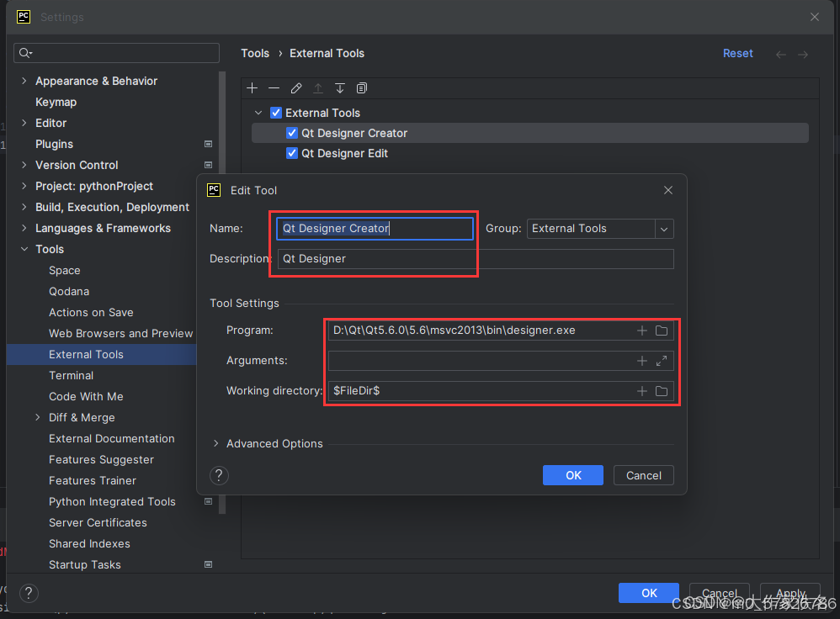
Task: Select External Documentation item
Action: click(x=111, y=438)
